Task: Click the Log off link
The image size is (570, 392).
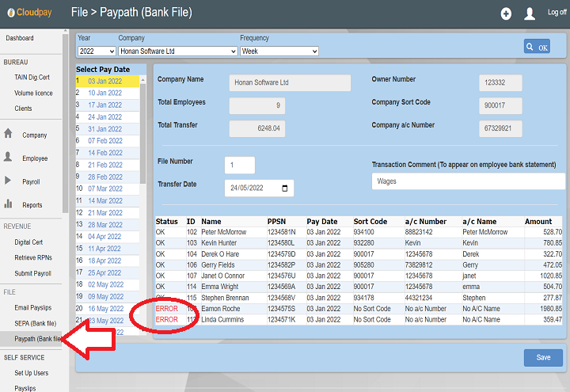Action: (x=557, y=13)
